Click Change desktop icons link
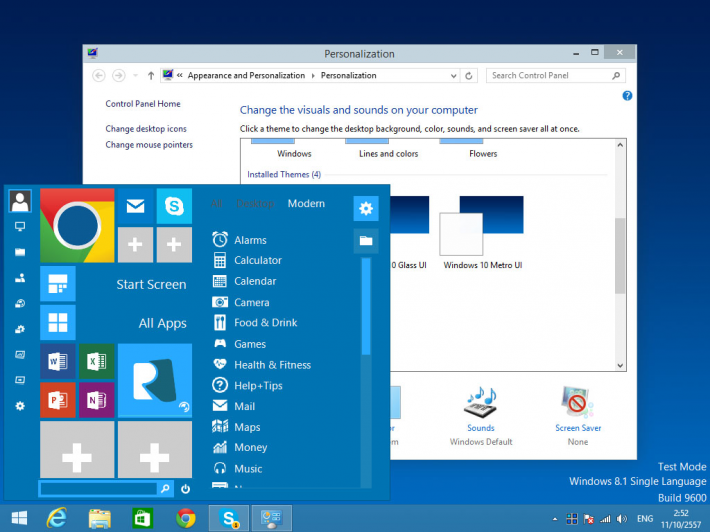Image resolution: width=710 pixels, height=532 pixels. coord(146,129)
